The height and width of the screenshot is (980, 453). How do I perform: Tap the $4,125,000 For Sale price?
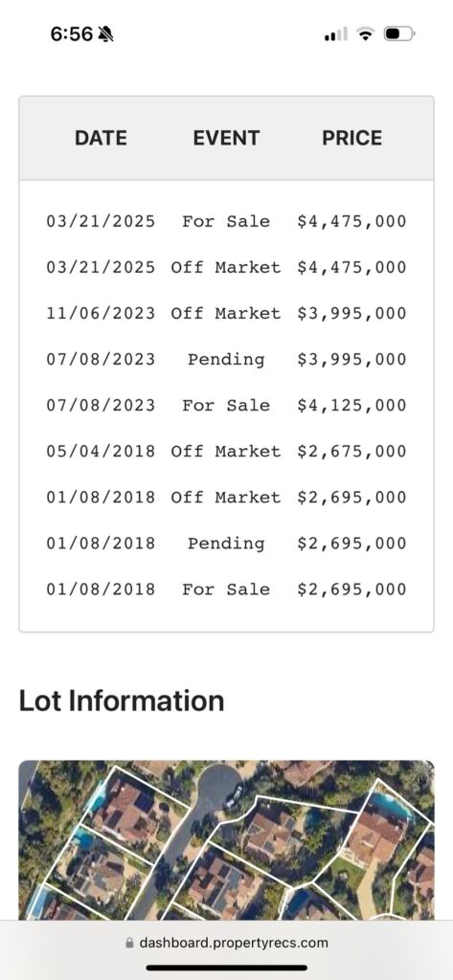pyautogui.click(x=351, y=406)
